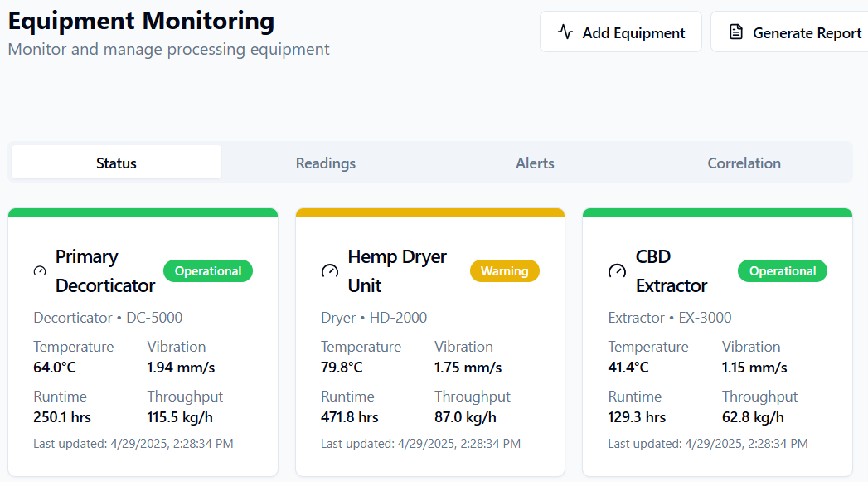This screenshot has width=868, height=482.
Task: Generate an equipment report
Action: point(789,32)
